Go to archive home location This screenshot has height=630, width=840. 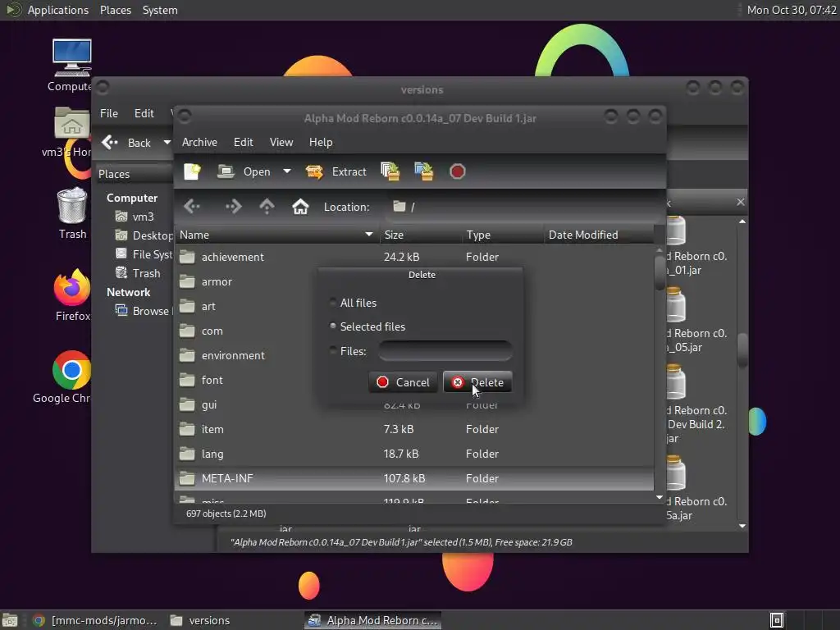tap(300, 207)
